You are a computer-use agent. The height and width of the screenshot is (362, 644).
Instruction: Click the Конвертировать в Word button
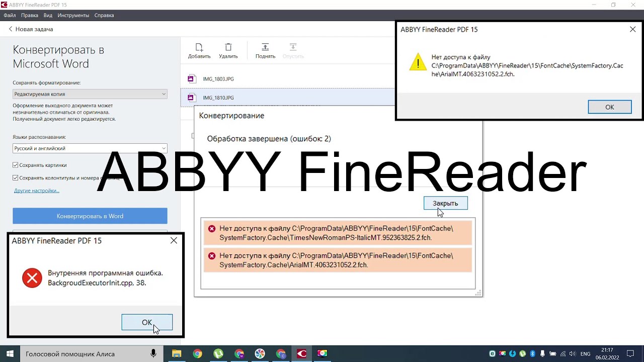[90, 216]
